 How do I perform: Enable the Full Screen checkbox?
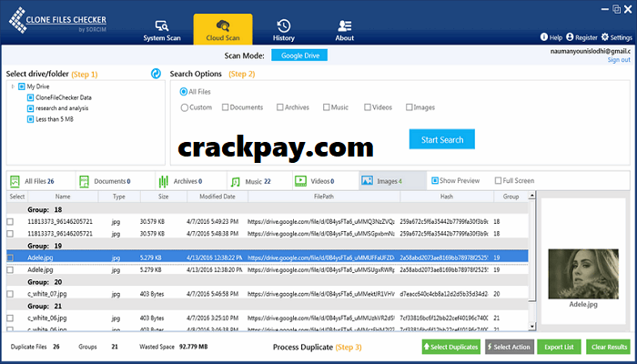[498, 180]
